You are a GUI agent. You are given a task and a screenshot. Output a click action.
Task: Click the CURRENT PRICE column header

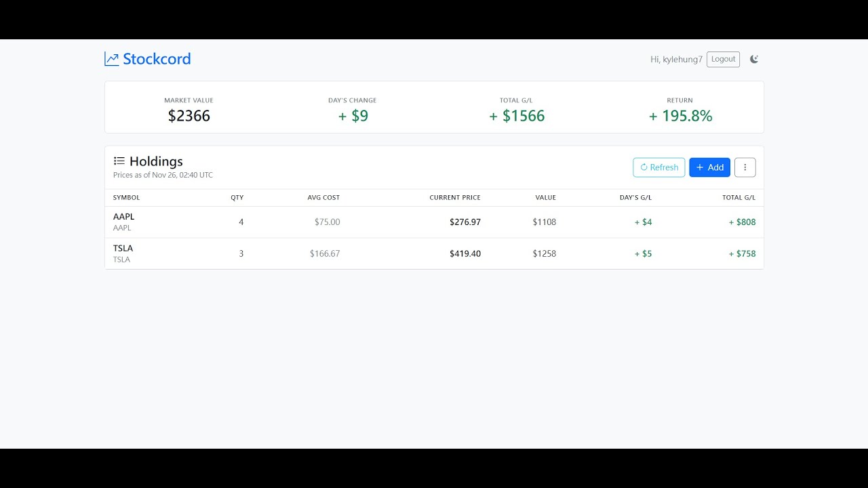[455, 198]
